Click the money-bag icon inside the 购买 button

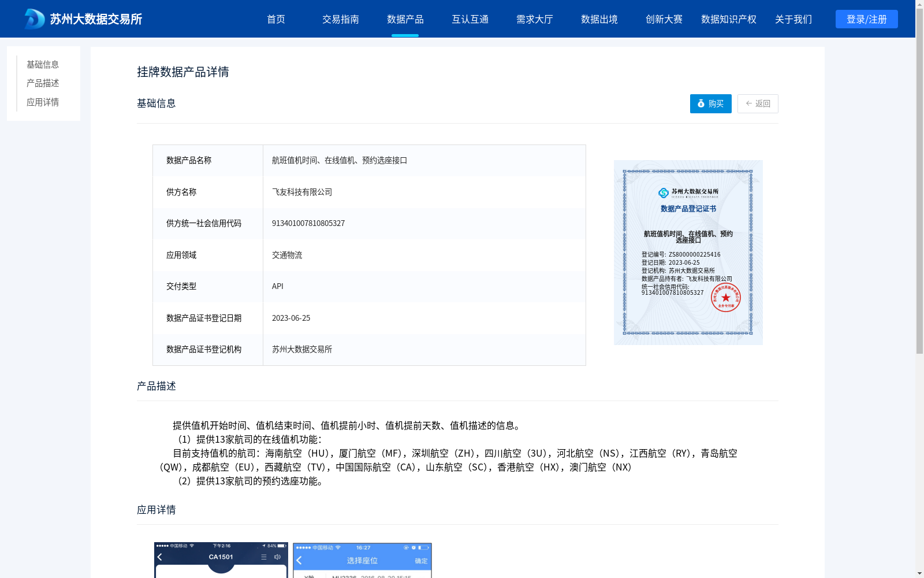coord(701,103)
